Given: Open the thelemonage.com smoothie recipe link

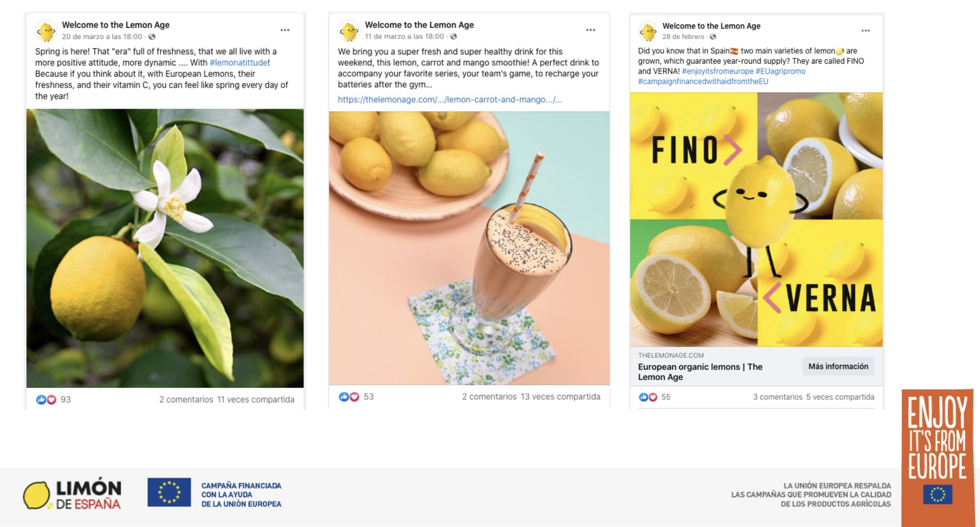Looking at the screenshot, I should [x=450, y=100].
